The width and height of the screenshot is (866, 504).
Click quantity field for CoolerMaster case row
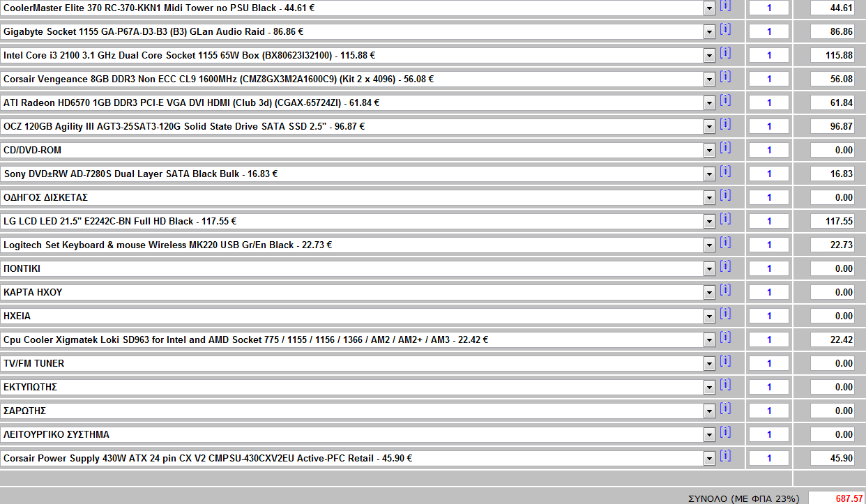pyautogui.click(x=769, y=8)
